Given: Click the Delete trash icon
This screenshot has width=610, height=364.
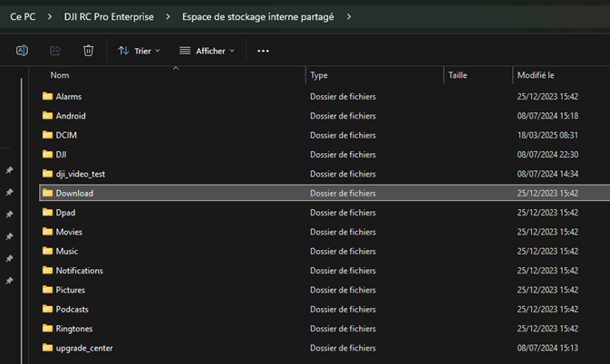Looking at the screenshot, I should 88,51.
